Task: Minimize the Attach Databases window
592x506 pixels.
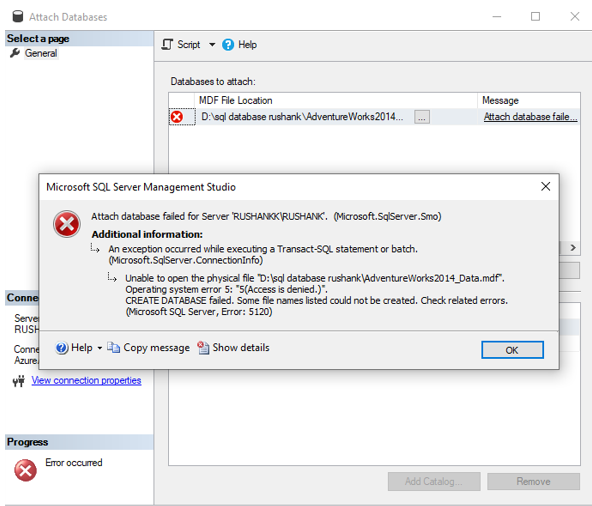Action: [496, 17]
